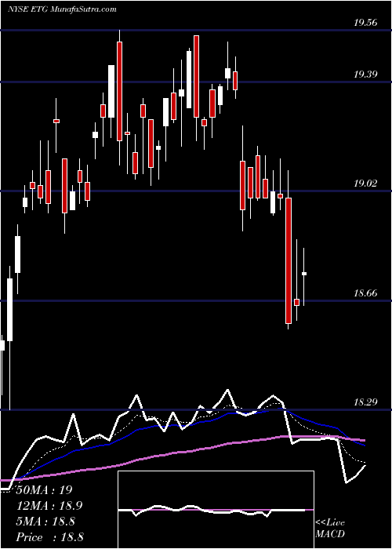Click the NYSE ETG MunafaSutra.com title text

click(62, 9)
